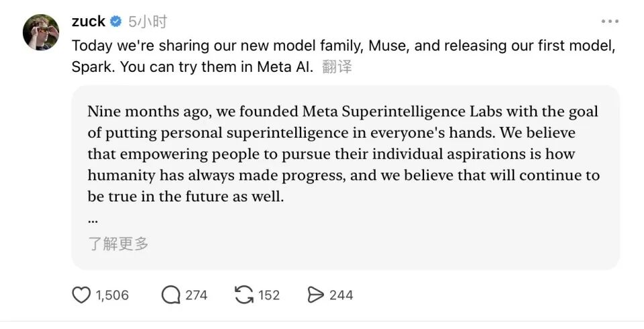Repost using the circular arrows icon
The height and width of the screenshot is (329, 644).
click(x=244, y=295)
